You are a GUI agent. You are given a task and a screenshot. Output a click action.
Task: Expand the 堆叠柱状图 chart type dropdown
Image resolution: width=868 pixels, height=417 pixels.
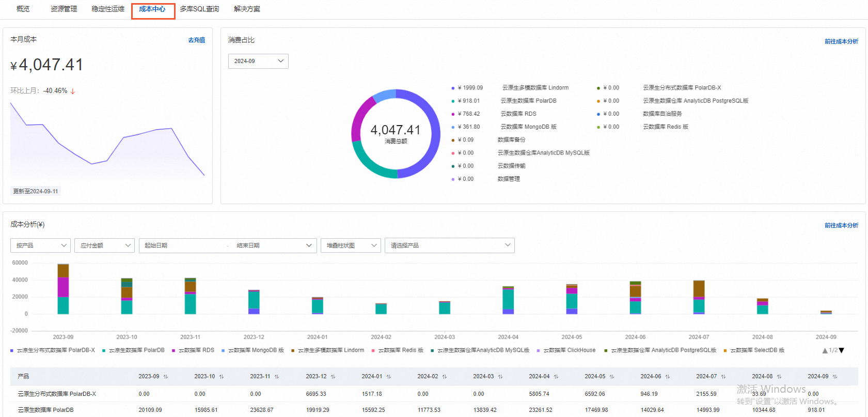click(351, 245)
